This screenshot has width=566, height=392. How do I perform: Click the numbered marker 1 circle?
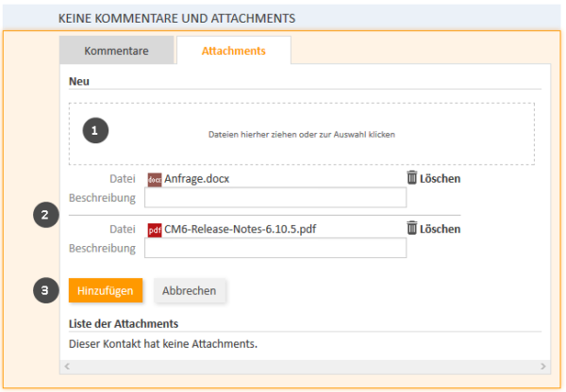tap(95, 130)
